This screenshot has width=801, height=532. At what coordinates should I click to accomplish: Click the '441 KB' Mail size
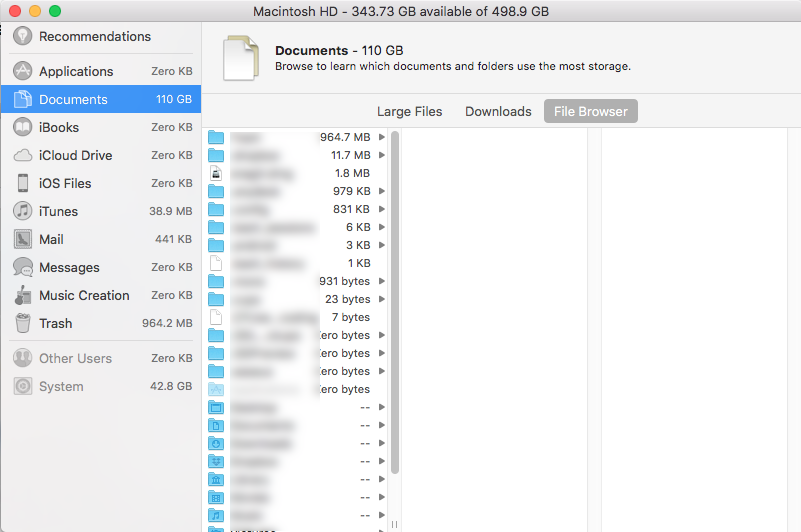pyautogui.click(x=174, y=239)
